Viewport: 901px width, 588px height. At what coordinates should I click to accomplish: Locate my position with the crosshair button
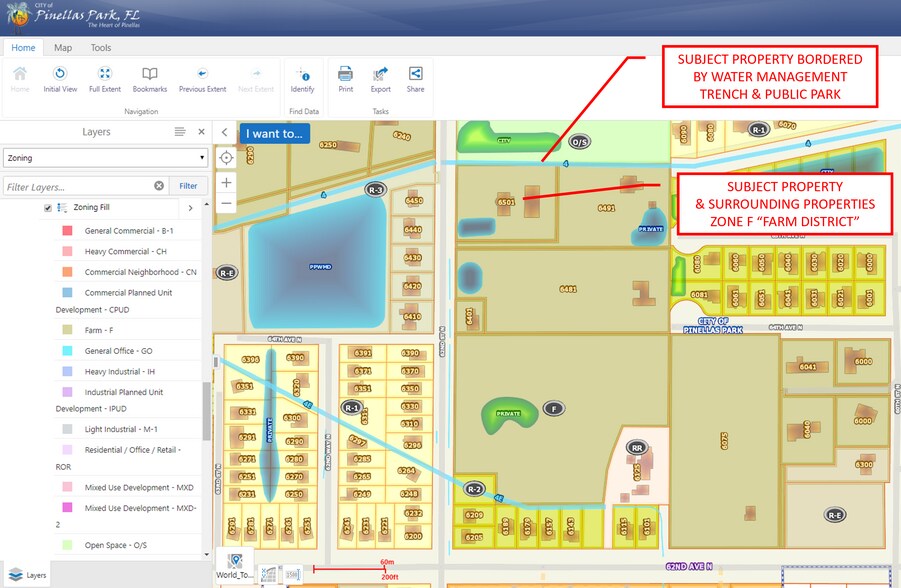click(226, 157)
